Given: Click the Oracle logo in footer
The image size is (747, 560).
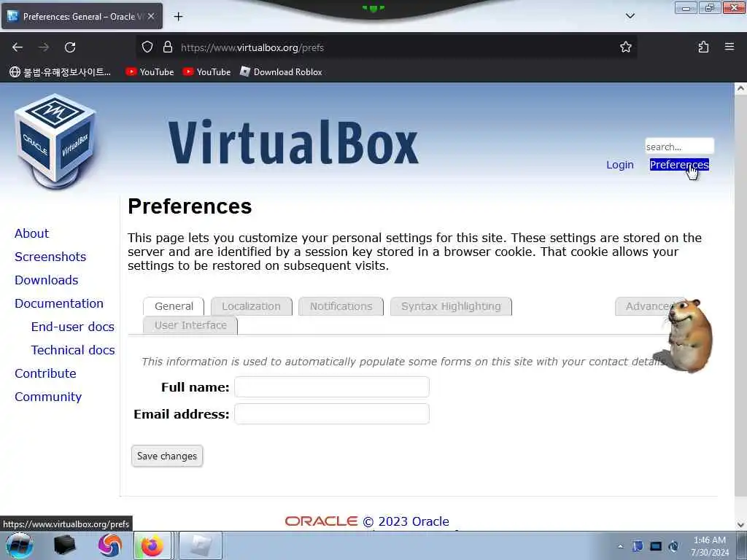Looking at the screenshot, I should [321, 521].
